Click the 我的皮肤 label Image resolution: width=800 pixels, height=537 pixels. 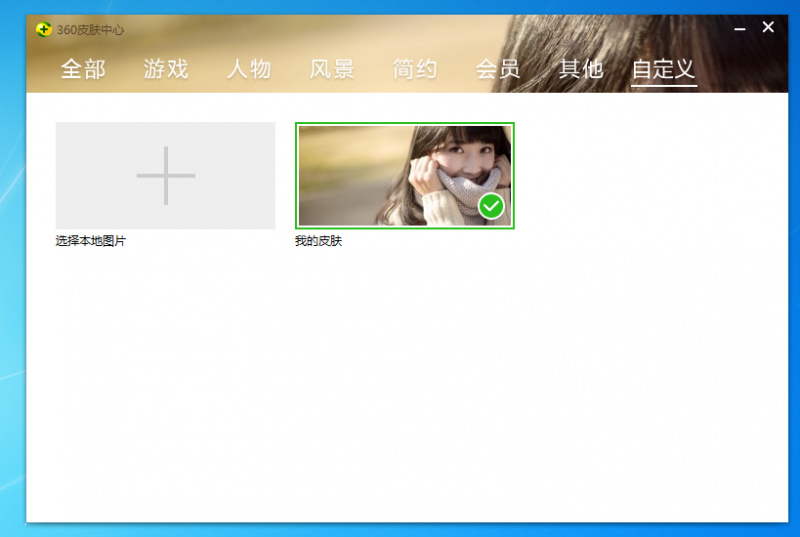[318, 241]
